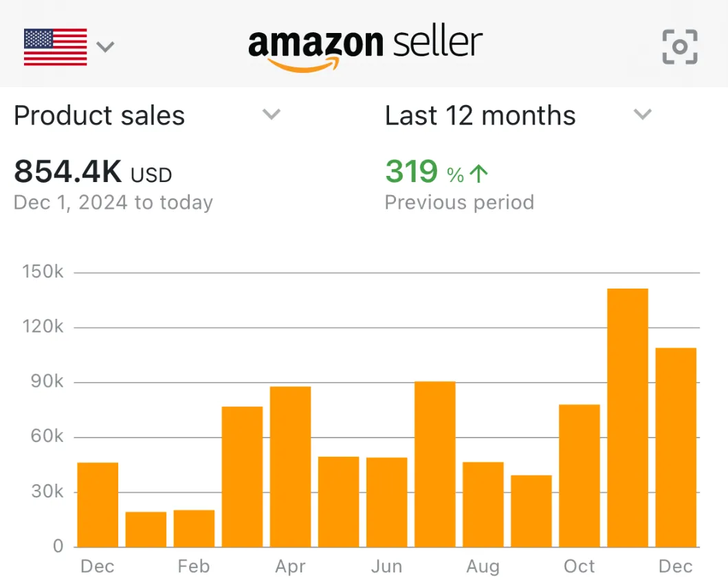Tap the last December bar on right

click(x=675, y=447)
